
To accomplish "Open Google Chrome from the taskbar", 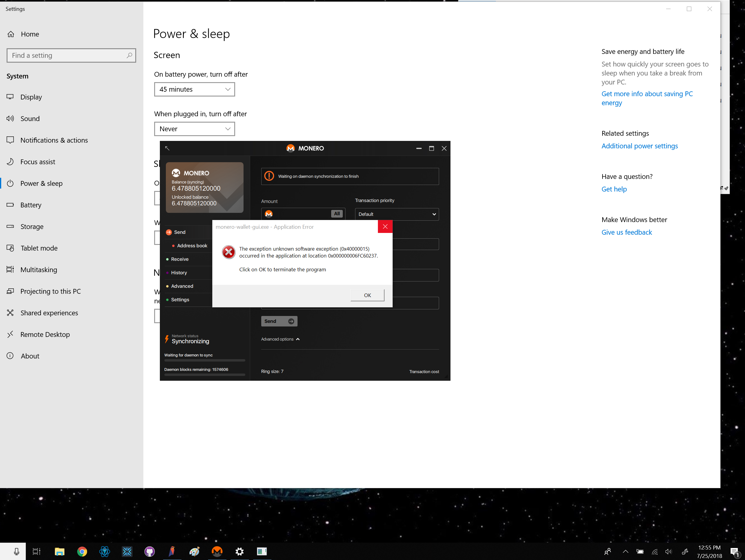I will (x=82, y=551).
